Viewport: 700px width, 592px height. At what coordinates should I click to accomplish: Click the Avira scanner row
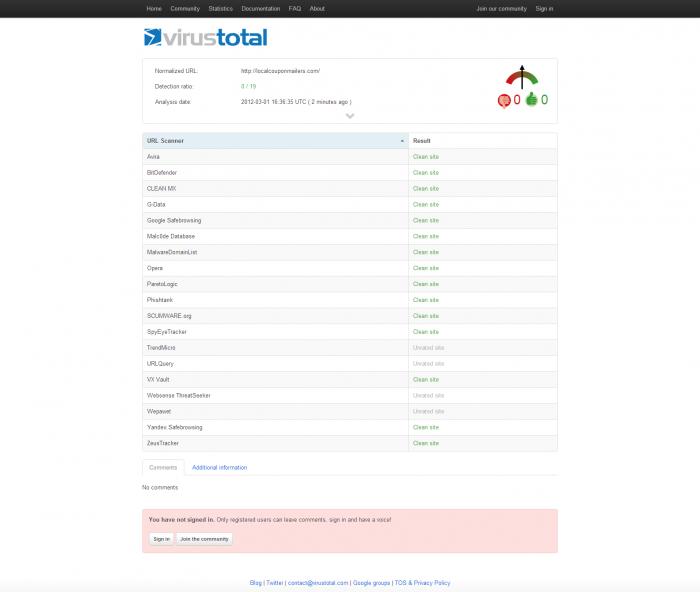350,157
